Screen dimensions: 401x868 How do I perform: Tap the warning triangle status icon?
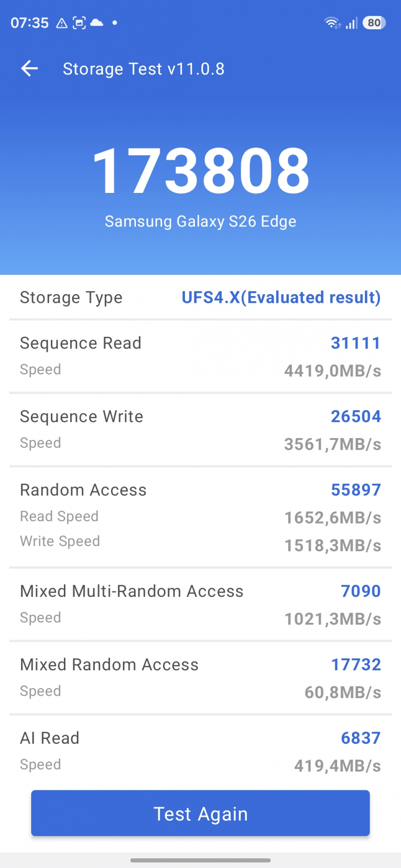(x=61, y=23)
